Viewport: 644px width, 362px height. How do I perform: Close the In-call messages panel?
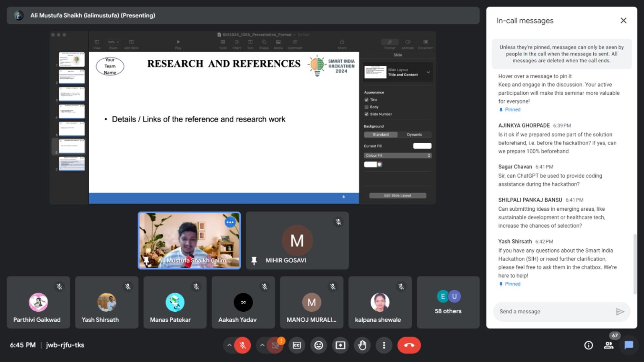623,21
